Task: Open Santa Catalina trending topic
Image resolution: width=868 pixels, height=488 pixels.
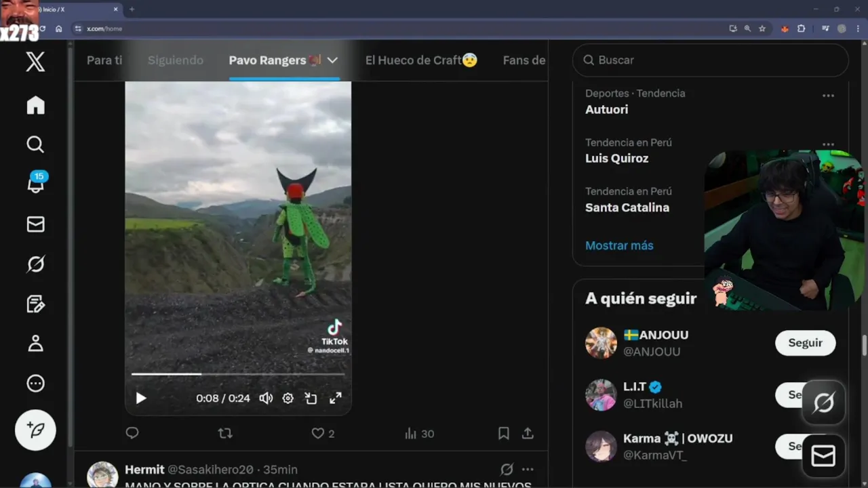Action: click(627, 207)
